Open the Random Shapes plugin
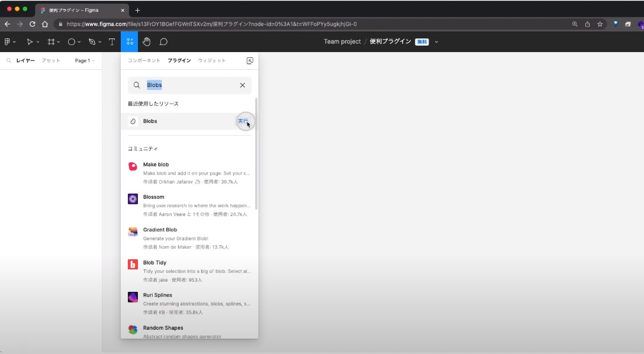Viewport: 644px width, 354px height. click(x=189, y=331)
